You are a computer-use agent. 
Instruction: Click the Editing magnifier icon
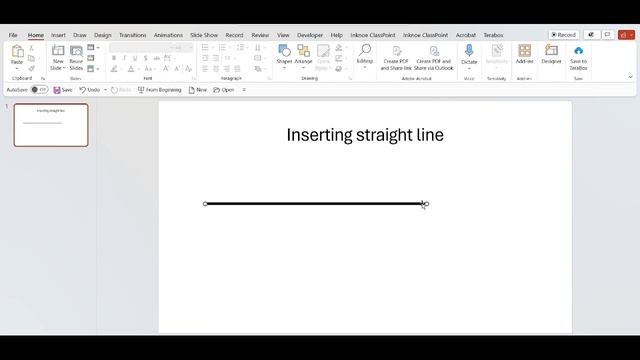[364, 51]
